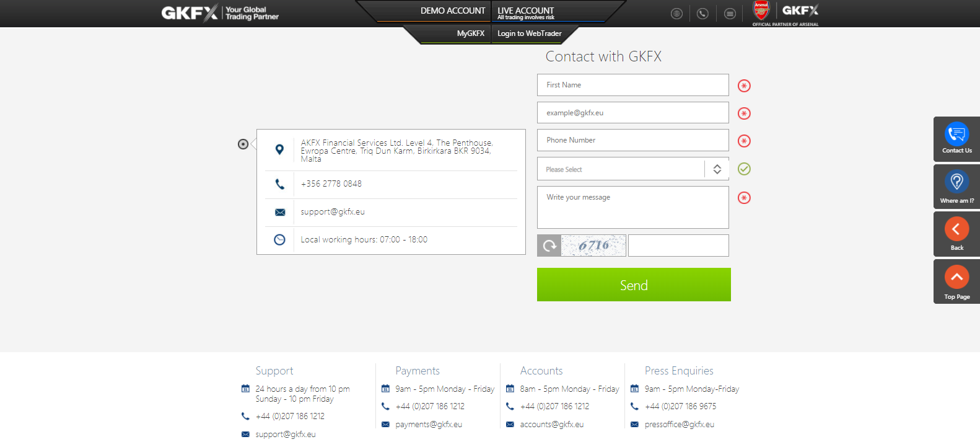Click envelope icon beside pressoffice@gkfx.eu

click(634, 425)
